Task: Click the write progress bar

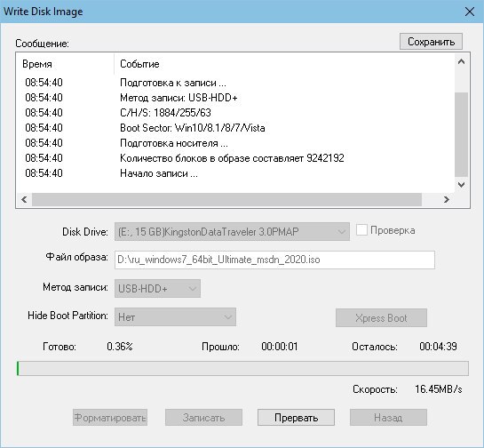Action: tap(242, 368)
